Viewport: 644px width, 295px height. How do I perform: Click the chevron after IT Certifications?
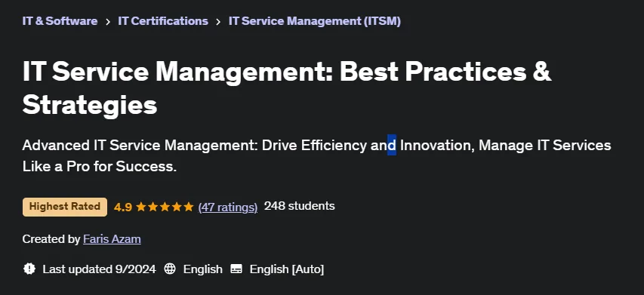pos(218,22)
